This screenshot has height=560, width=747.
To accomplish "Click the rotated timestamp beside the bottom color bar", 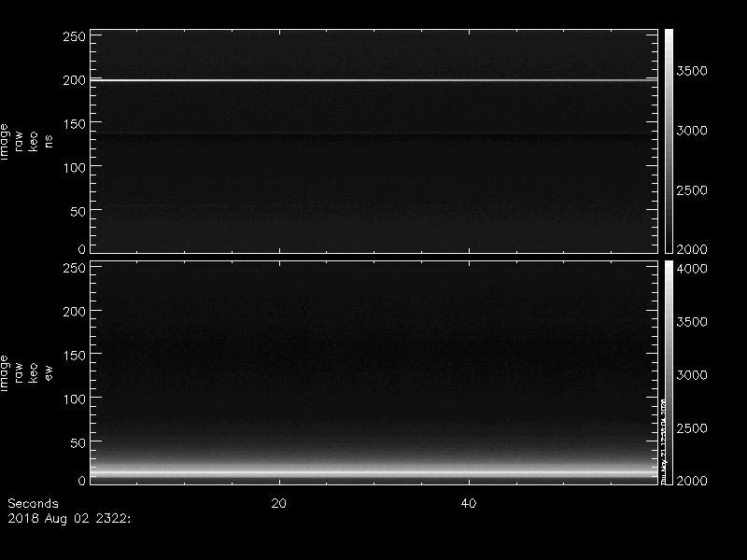I will click(x=663, y=441).
